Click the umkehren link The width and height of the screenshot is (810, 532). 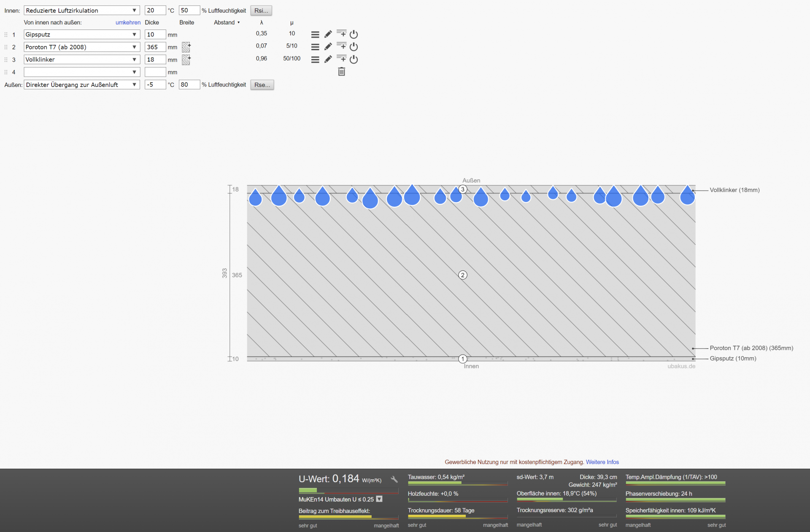pos(128,22)
